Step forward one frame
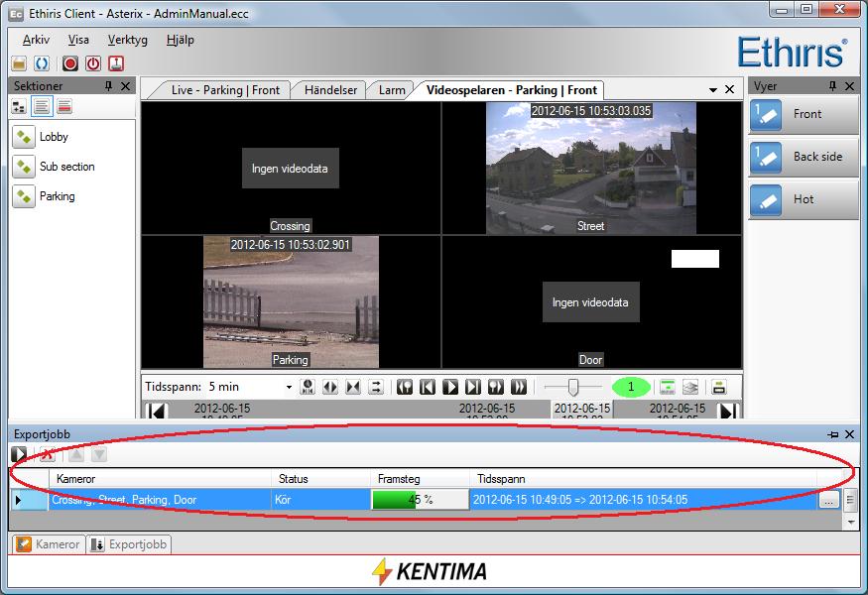Screen dimensions: 868x595 [x=473, y=387]
